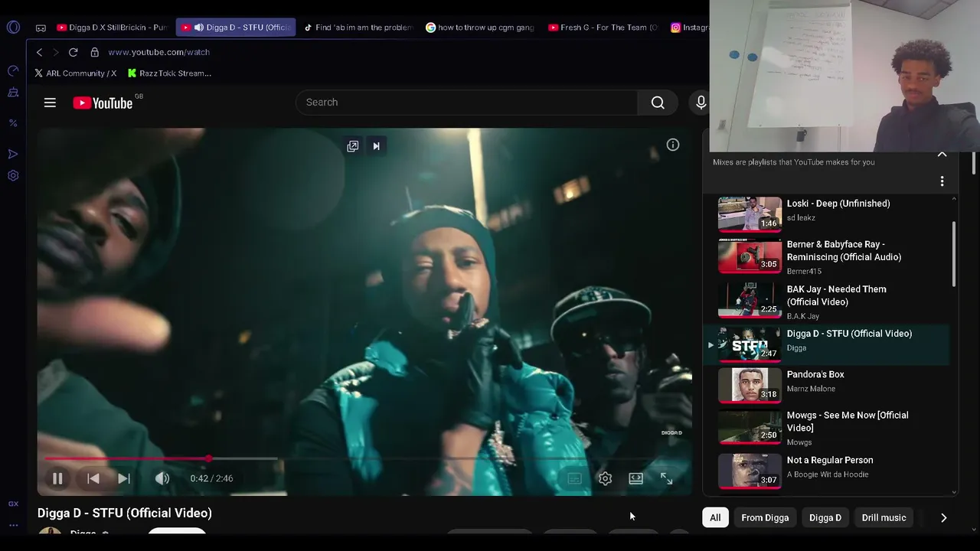Show video info card icon
The width and height of the screenshot is (980, 551).
pos(672,145)
